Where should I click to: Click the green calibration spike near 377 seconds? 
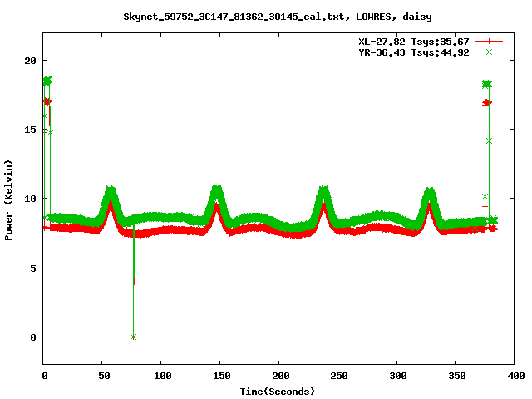pyautogui.click(x=487, y=84)
